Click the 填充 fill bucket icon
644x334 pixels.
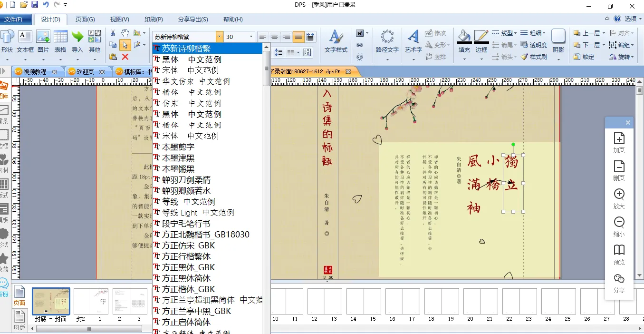[x=464, y=38]
